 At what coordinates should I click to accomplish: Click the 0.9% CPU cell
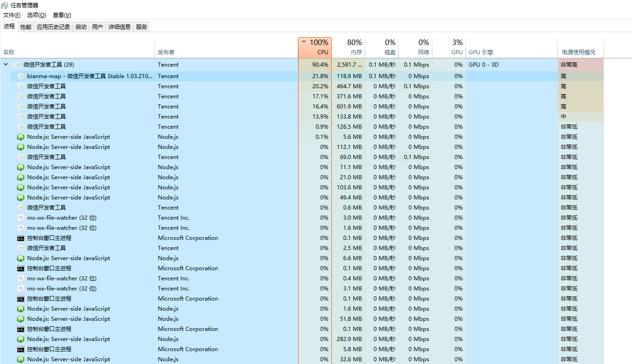(x=315, y=127)
